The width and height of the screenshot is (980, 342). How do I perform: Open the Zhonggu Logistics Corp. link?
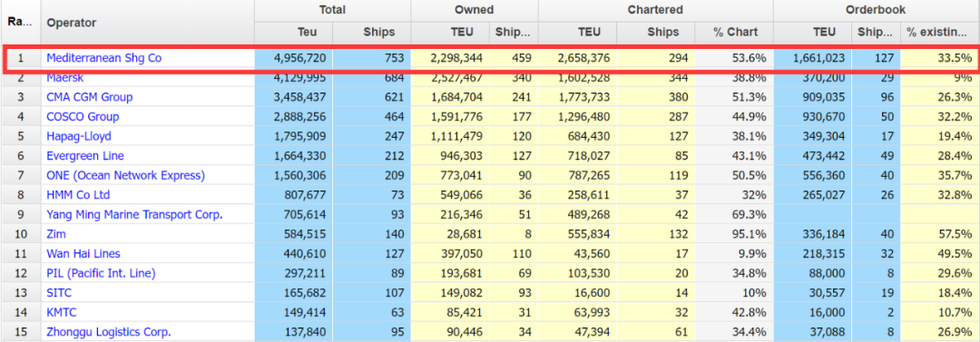109,332
